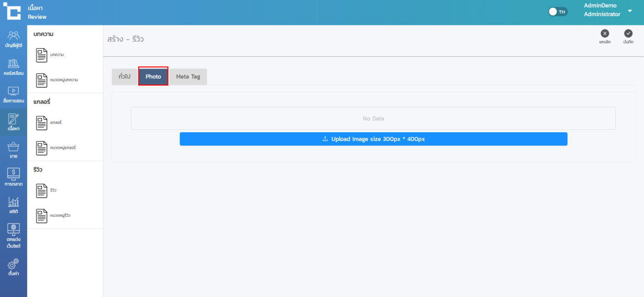Click the application logo in top-left corner

12,12
